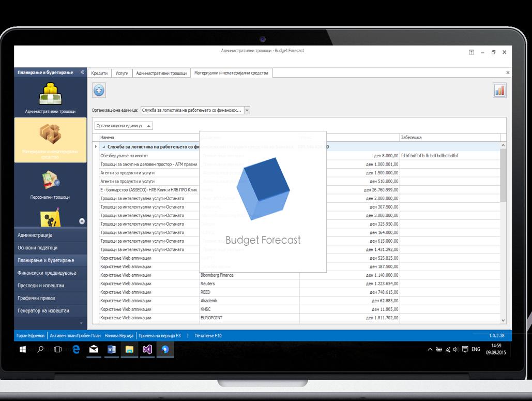Sort by the Забелешка column header

click(450, 138)
